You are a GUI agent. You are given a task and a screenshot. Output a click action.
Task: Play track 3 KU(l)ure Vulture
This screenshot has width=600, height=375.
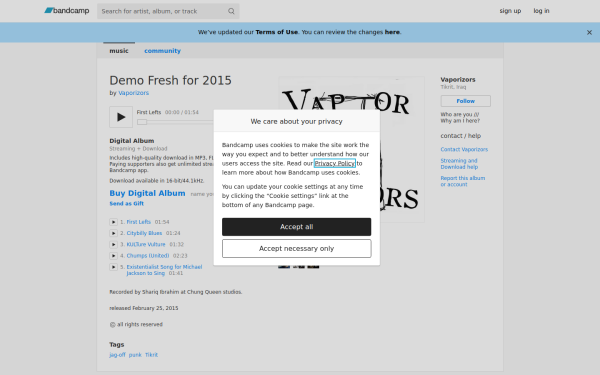pos(113,244)
